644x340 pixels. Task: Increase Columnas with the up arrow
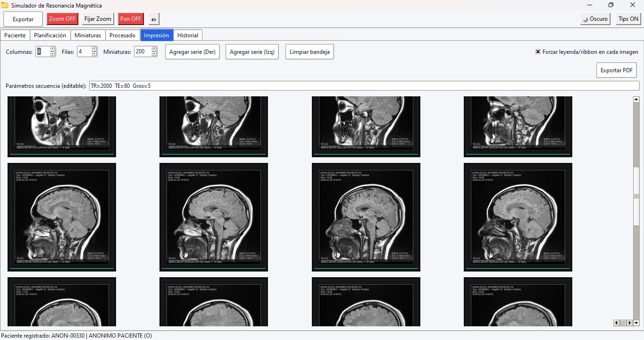click(x=53, y=49)
